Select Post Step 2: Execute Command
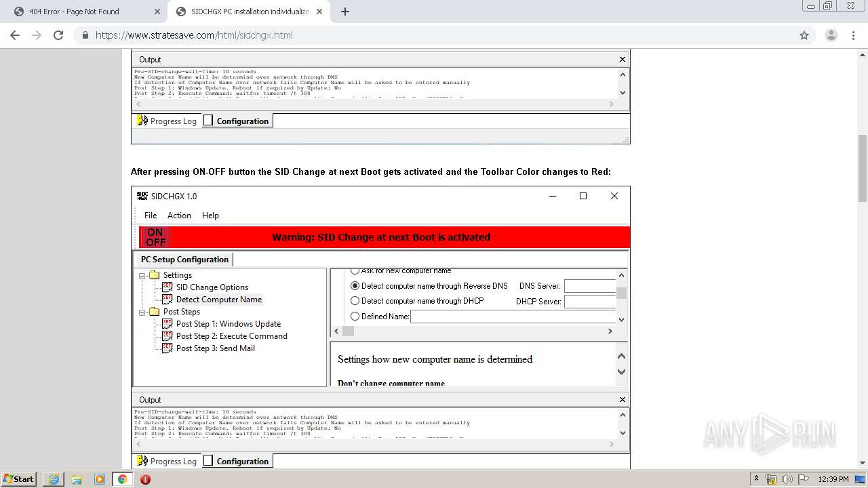Viewport: 868px width, 488px height. point(232,336)
